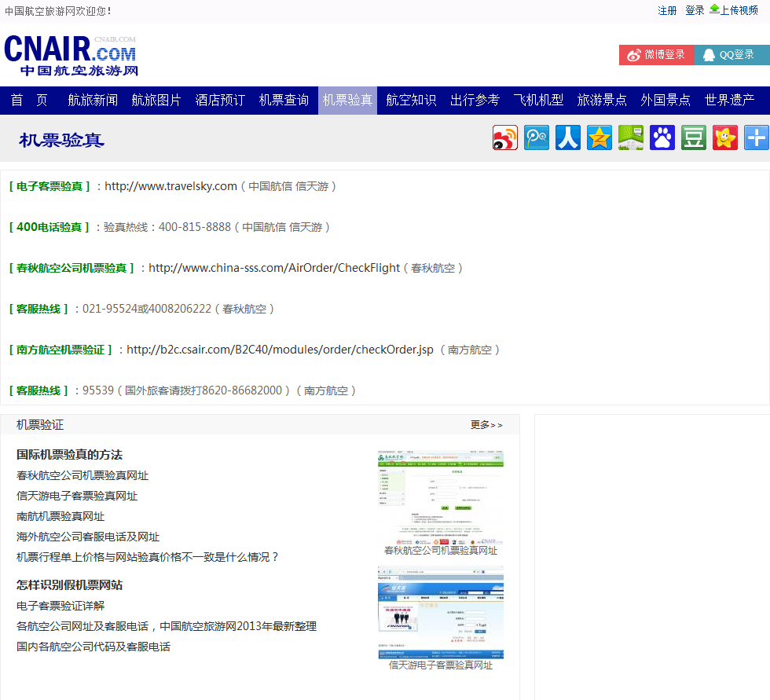The image size is (770, 700).
Task: Open 出行参考 navigation item
Action: pyautogui.click(x=475, y=100)
